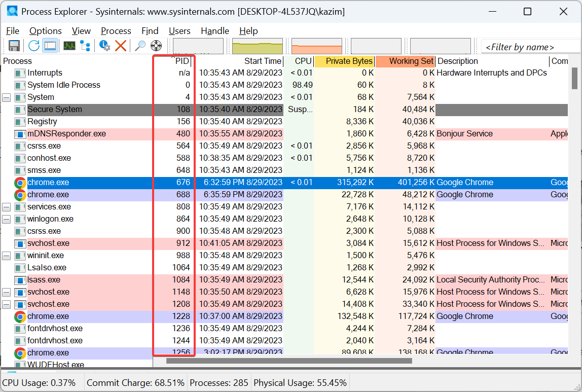Image resolution: width=582 pixels, height=392 pixels.
Task: Collapse the svchost.exe 1148 tree node
Action: click(6, 293)
